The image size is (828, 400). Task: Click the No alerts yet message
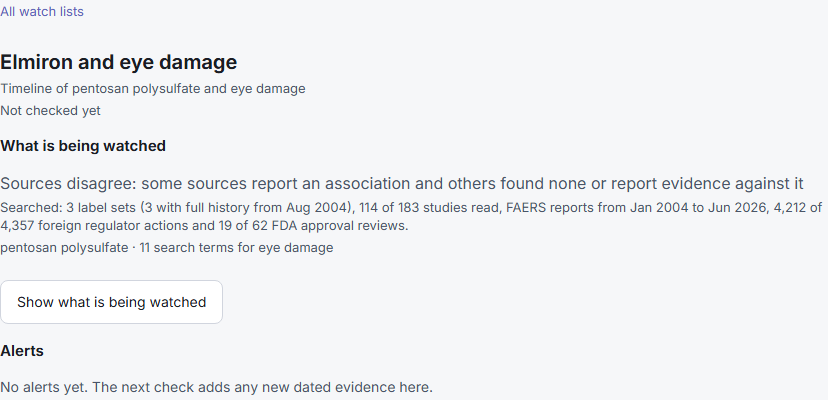217,387
